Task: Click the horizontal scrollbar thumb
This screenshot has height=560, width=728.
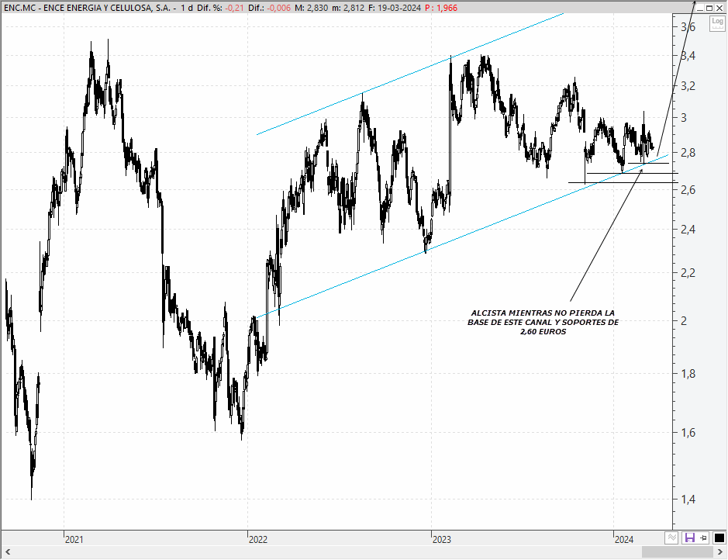Action: pyautogui.click(x=678, y=552)
